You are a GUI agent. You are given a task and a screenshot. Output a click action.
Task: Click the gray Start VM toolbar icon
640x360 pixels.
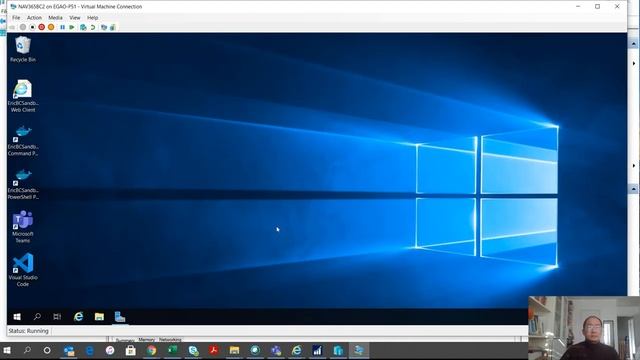[23, 27]
